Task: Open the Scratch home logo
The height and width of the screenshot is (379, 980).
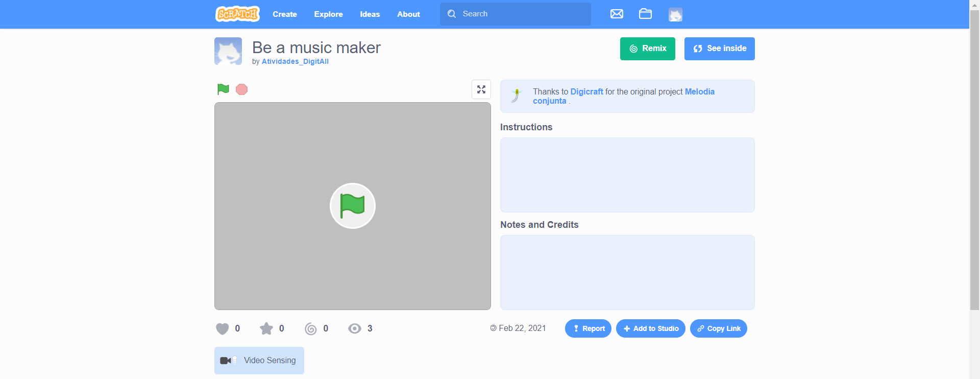Action: (237, 14)
